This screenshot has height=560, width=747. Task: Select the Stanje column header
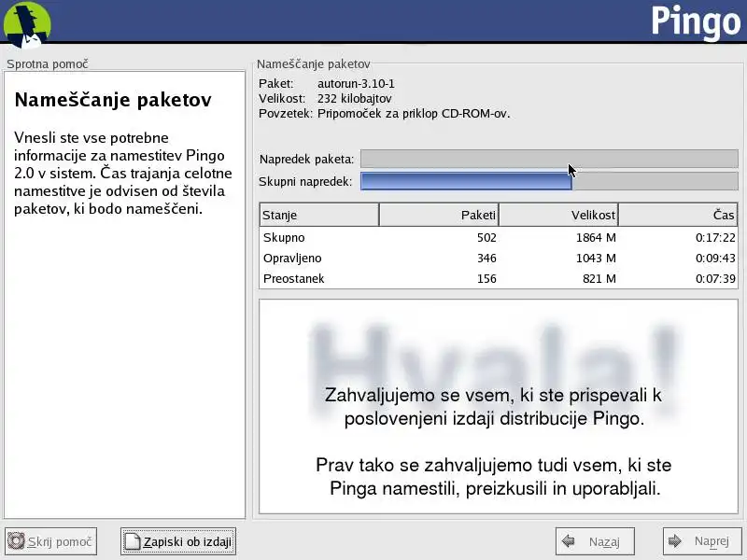tap(319, 215)
